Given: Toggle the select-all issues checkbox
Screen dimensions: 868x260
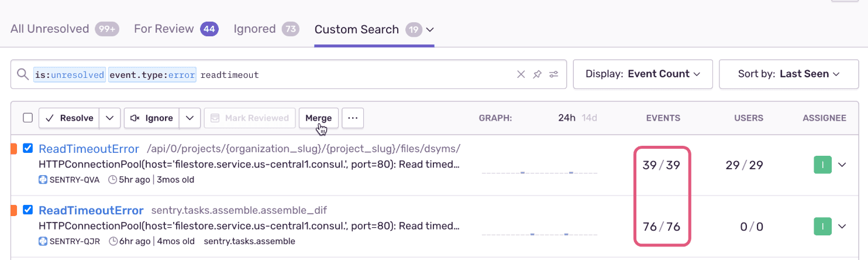Looking at the screenshot, I should point(27,118).
